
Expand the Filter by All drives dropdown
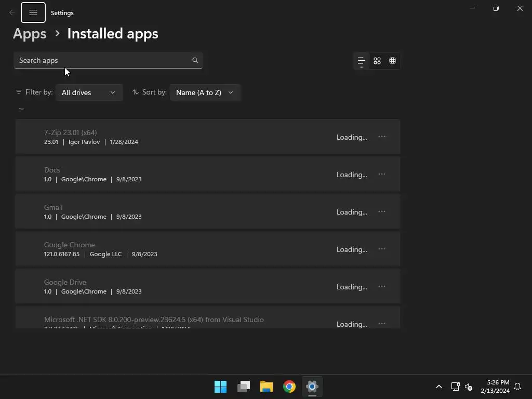click(x=89, y=92)
